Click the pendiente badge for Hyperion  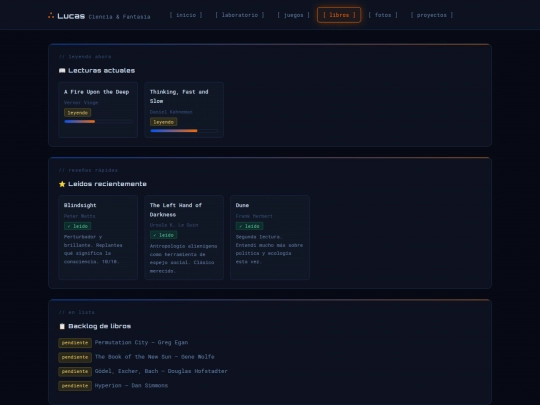pyautogui.click(x=75, y=386)
